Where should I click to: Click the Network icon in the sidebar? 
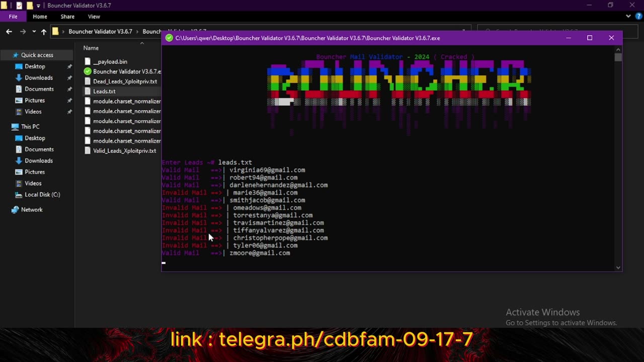[x=15, y=210]
